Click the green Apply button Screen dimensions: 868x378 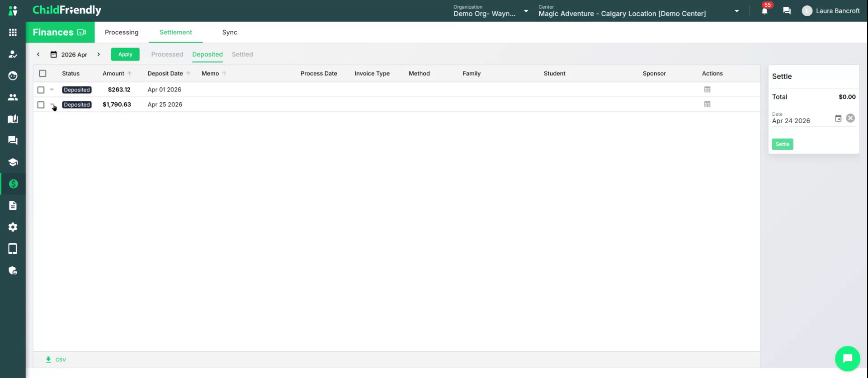click(125, 54)
